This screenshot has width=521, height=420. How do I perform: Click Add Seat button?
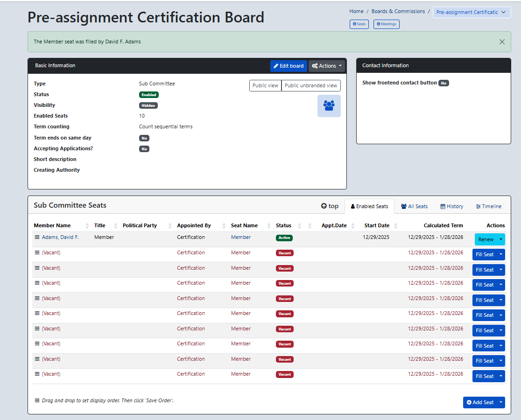[x=480, y=402]
